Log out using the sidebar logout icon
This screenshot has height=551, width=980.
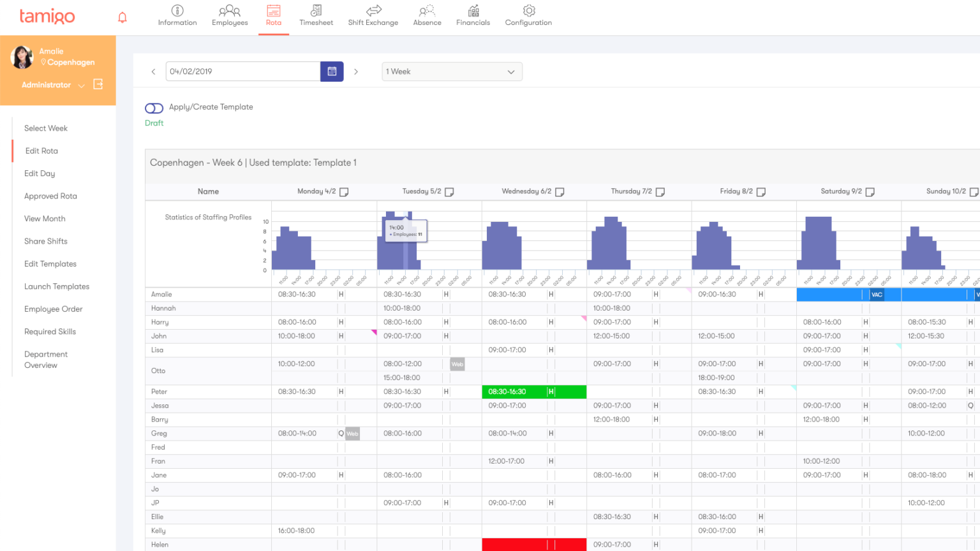[98, 84]
